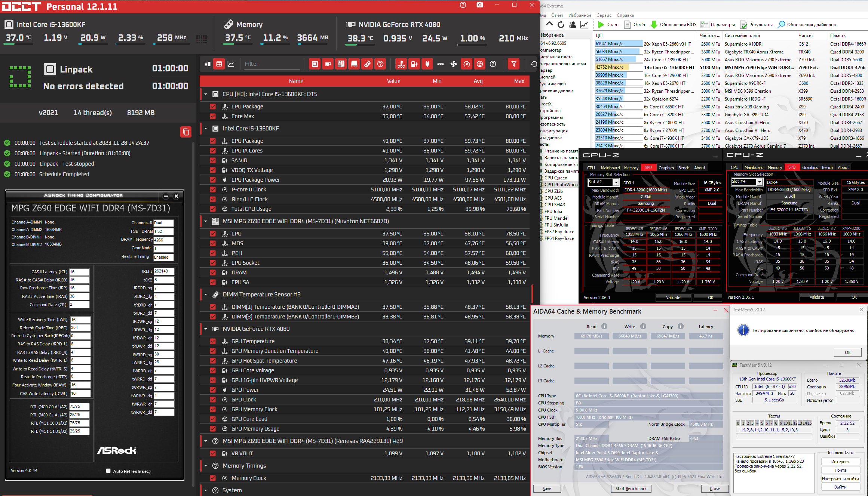Click the OCCT screenshot camera icon

(x=480, y=5)
